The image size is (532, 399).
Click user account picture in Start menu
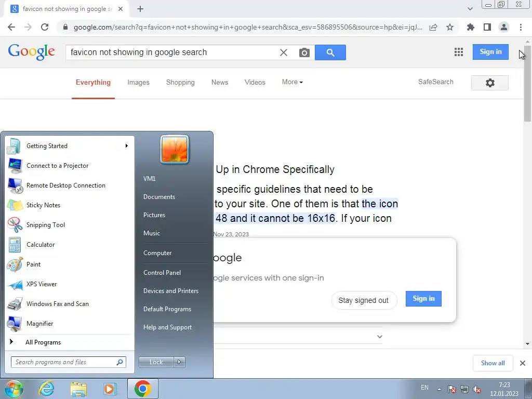175,149
